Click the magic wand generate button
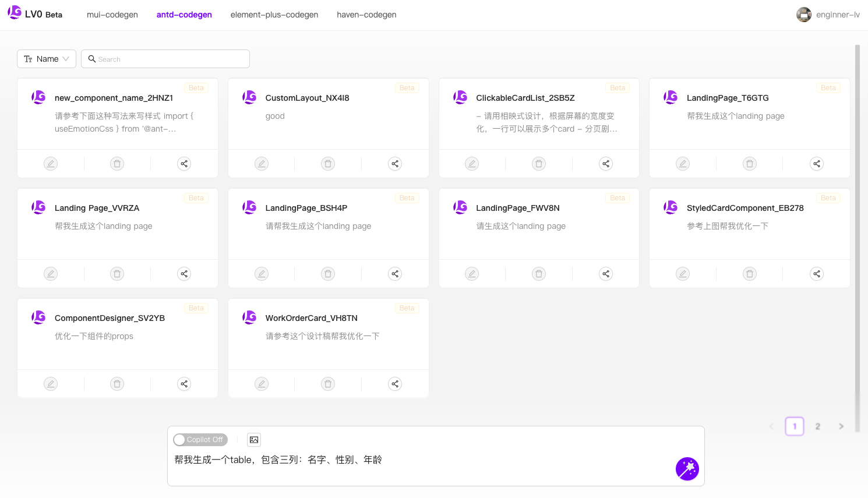The width and height of the screenshot is (868, 498). (687, 468)
